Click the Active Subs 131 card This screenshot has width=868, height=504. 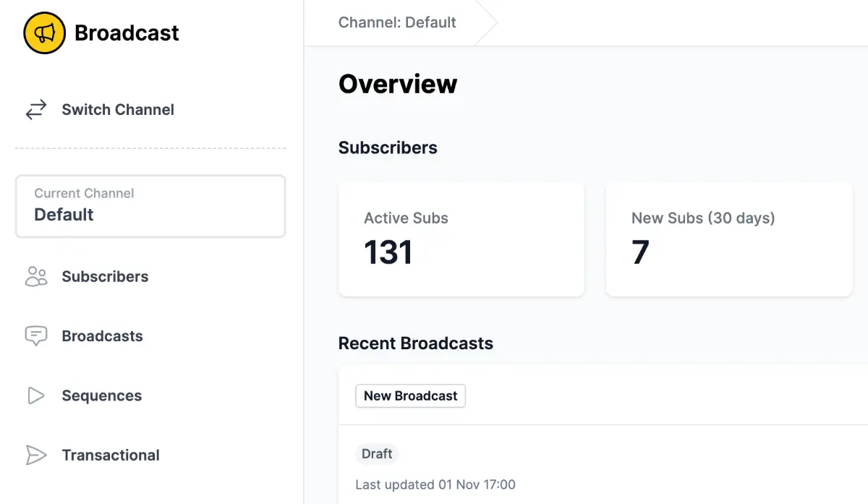(x=461, y=239)
